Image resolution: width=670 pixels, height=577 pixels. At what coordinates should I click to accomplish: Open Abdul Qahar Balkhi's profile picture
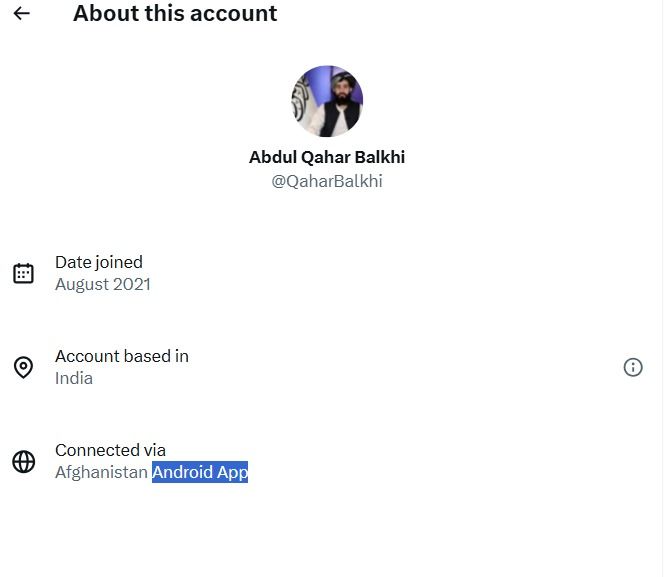[327, 101]
